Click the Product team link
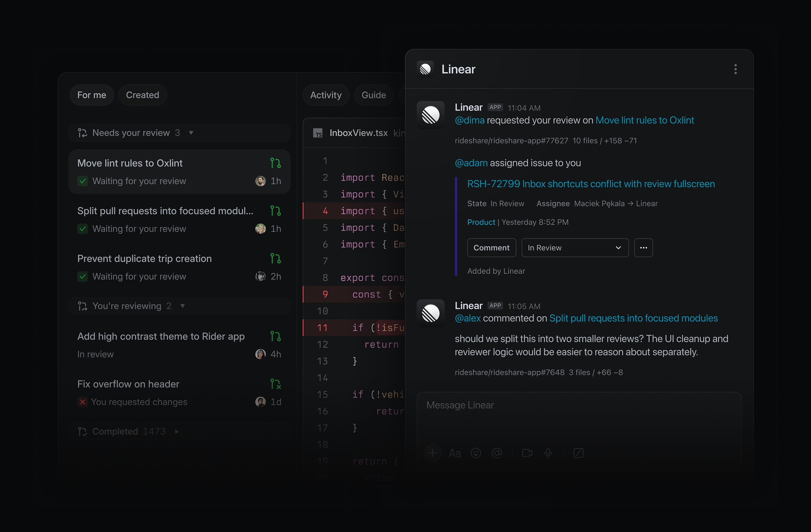Viewport: 811px width, 532px height. click(x=481, y=222)
